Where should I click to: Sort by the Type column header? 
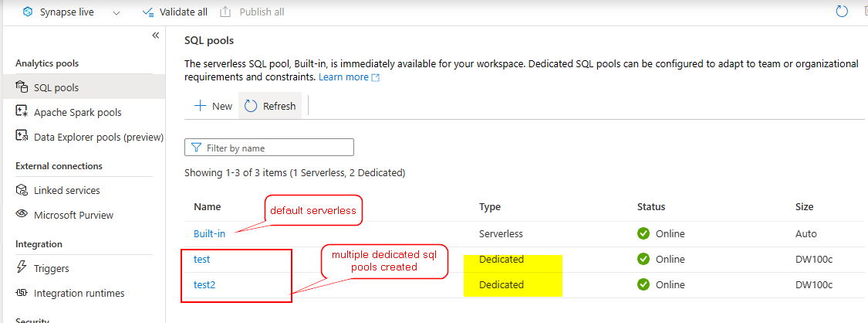[489, 206]
